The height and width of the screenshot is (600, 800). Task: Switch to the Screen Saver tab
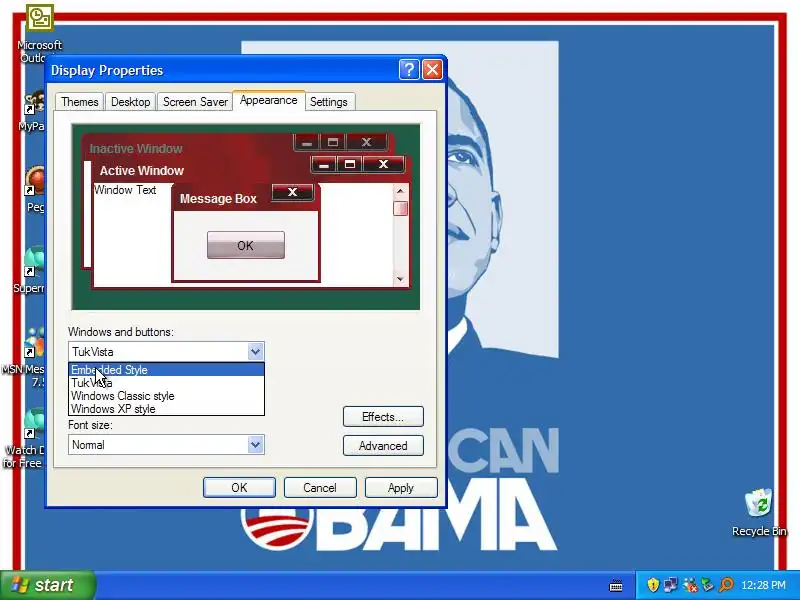[195, 102]
